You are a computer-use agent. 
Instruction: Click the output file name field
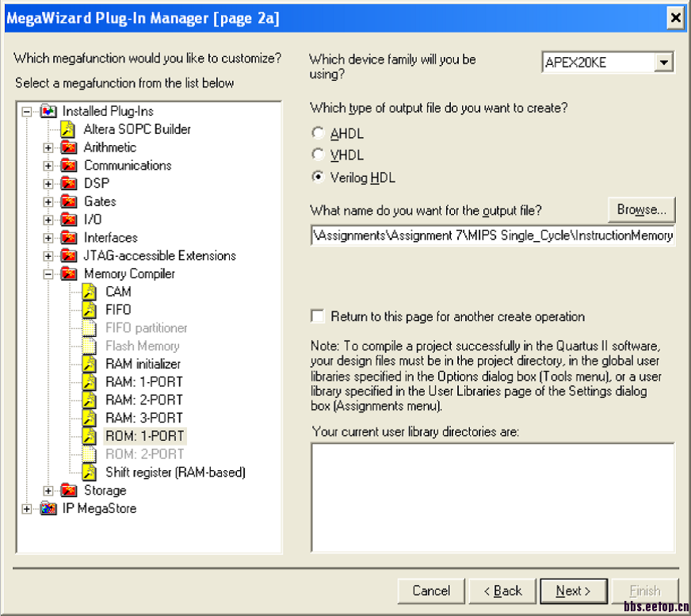[493, 235]
